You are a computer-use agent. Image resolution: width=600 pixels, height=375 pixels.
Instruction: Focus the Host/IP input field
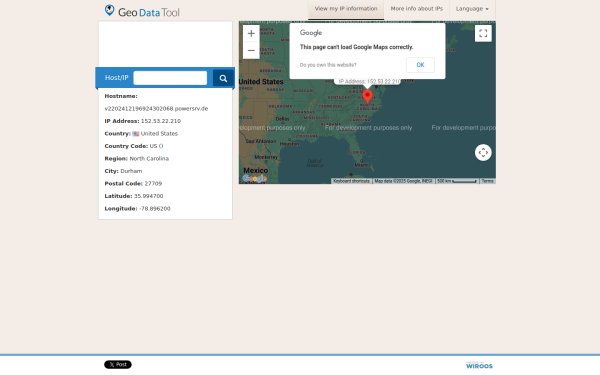tap(170, 78)
